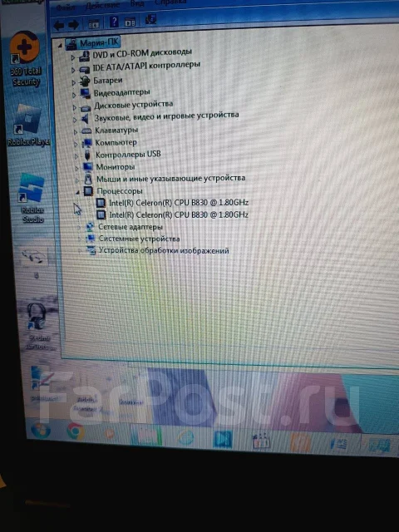Expand the Клавиатуры category
The image size is (399, 532).
(76, 131)
